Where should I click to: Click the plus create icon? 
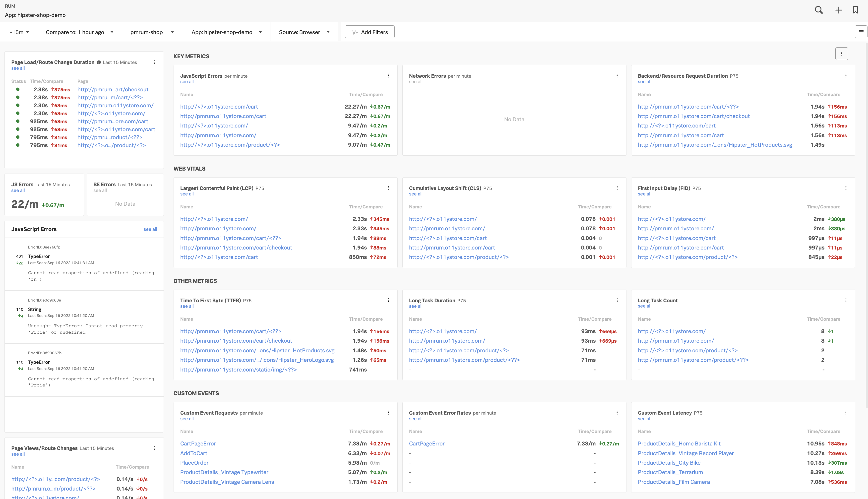click(x=839, y=10)
